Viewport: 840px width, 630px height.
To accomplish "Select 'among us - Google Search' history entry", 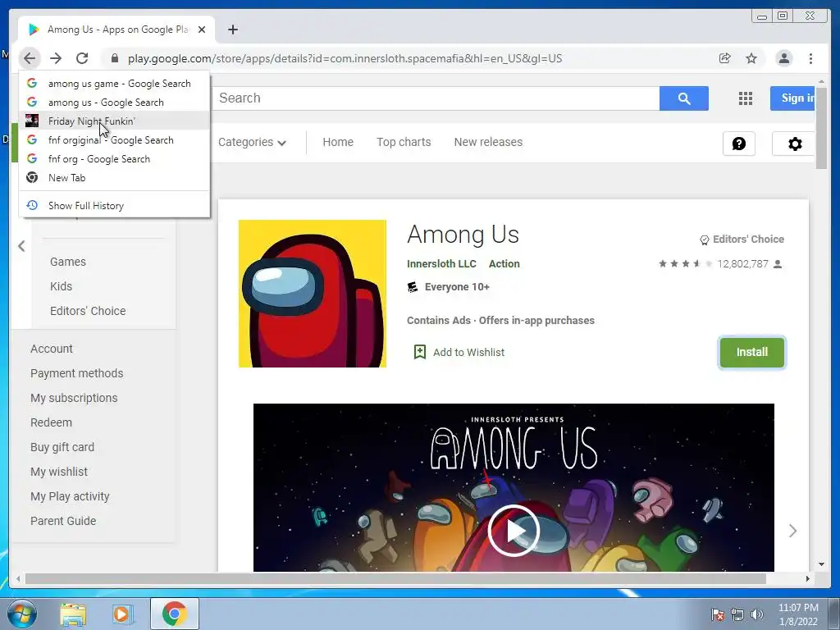I will (114, 102).
